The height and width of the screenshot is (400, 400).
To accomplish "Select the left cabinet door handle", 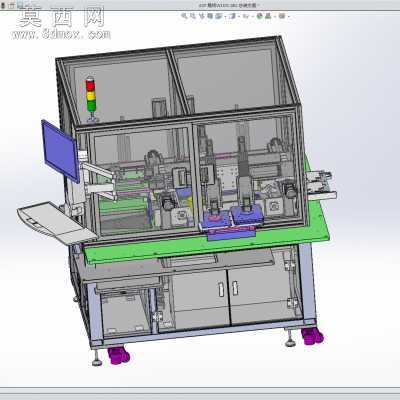I will (x=221, y=289).
